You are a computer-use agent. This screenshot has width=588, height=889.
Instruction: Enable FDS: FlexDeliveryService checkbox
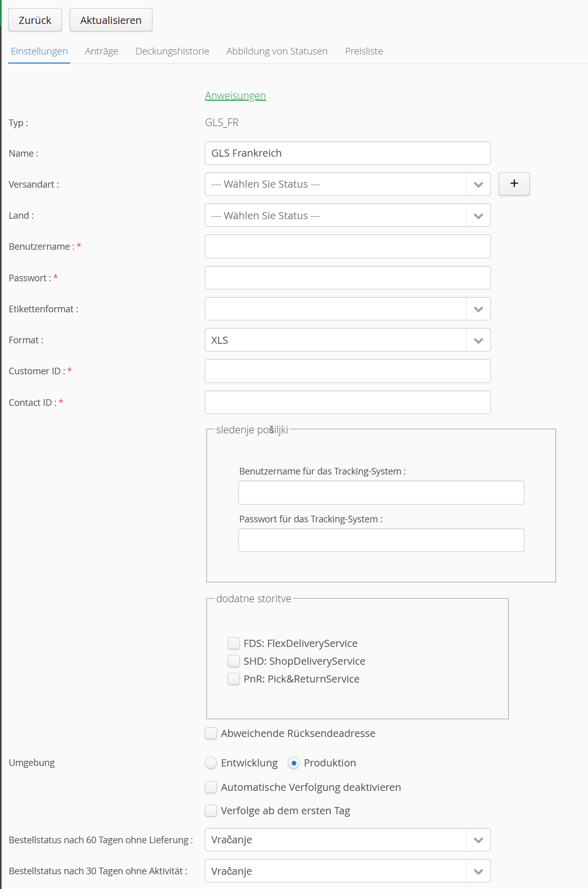tap(234, 643)
